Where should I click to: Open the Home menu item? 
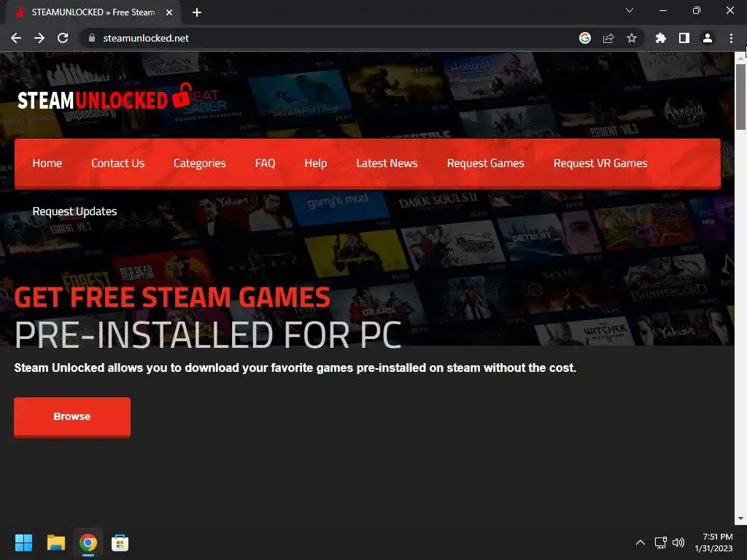[x=47, y=163]
